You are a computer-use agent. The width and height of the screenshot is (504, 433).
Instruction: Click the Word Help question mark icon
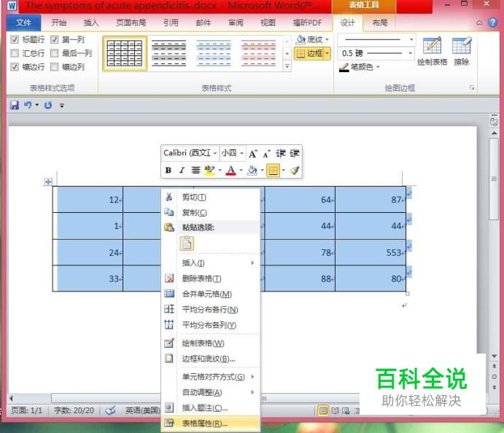[492, 23]
